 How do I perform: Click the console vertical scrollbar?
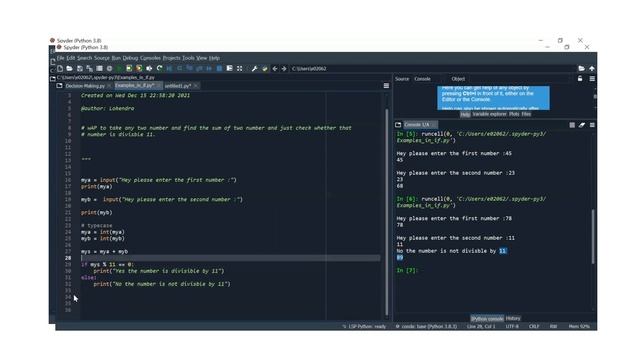pyautogui.click(x=593, y=236)
